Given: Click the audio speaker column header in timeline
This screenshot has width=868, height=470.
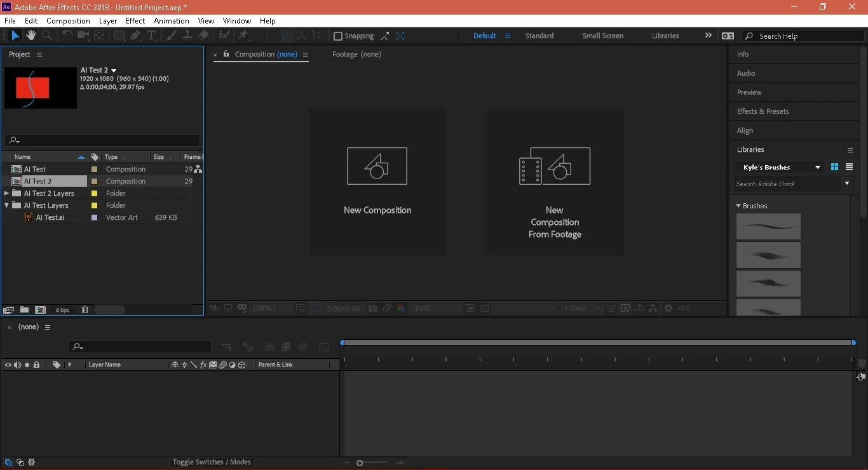Looking at the screenshot, I should coord(17,365).
